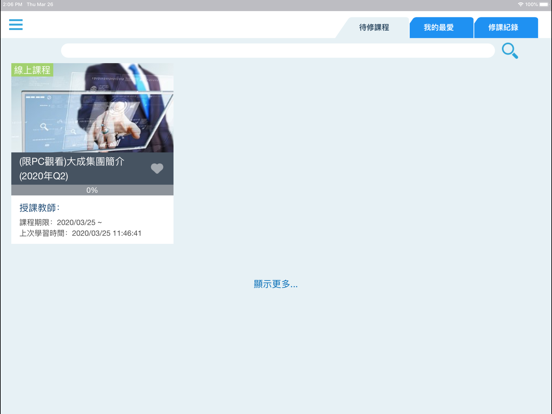Screen dimensions: 552x414
Task: Click the 上次學習時間 timestamp
Action: coord(80,233)
